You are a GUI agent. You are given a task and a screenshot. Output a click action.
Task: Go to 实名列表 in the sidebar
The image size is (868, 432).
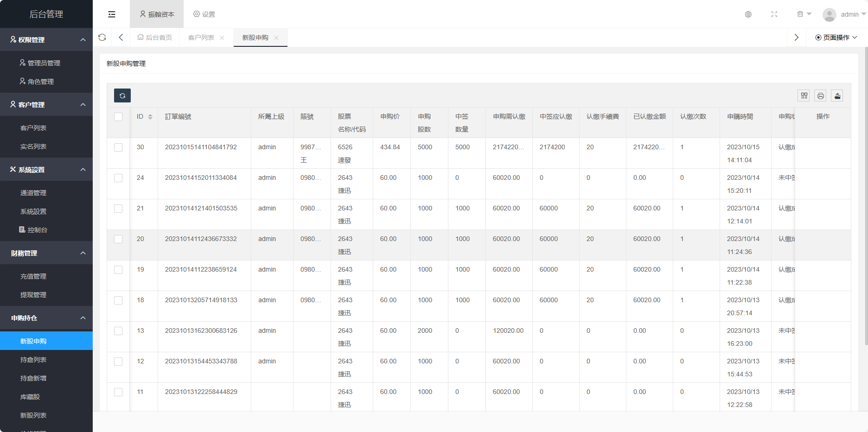[46, 146]
